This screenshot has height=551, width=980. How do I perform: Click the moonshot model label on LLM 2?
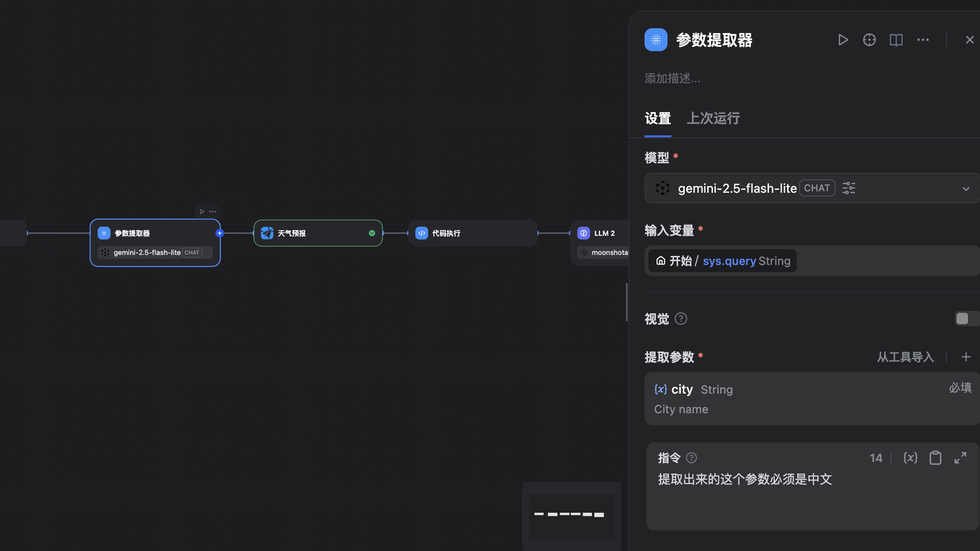[610, 253]
